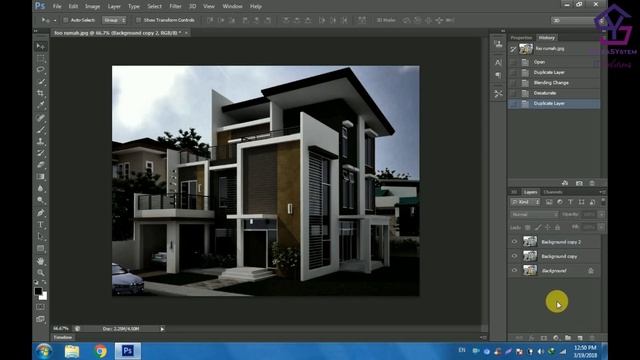Screen dimensions: 640x360
Task: Select the Rectangular Marquee tool
Action: (40, 58)
